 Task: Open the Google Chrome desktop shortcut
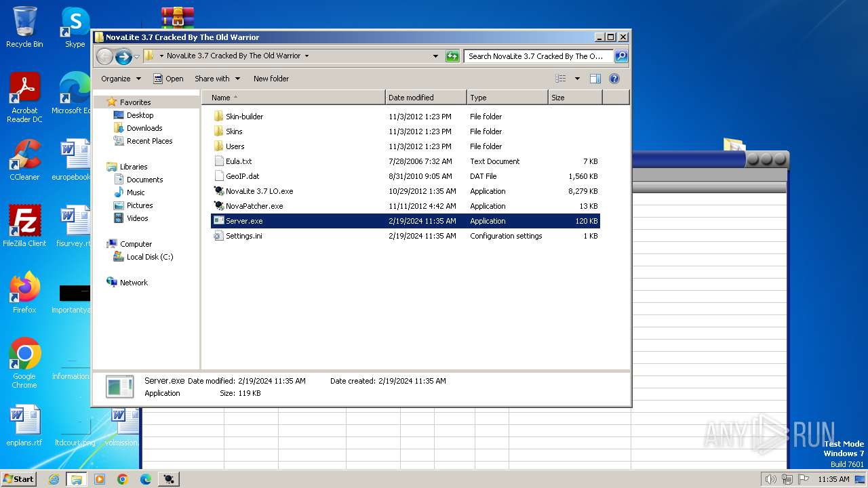[x=24, y=363]
